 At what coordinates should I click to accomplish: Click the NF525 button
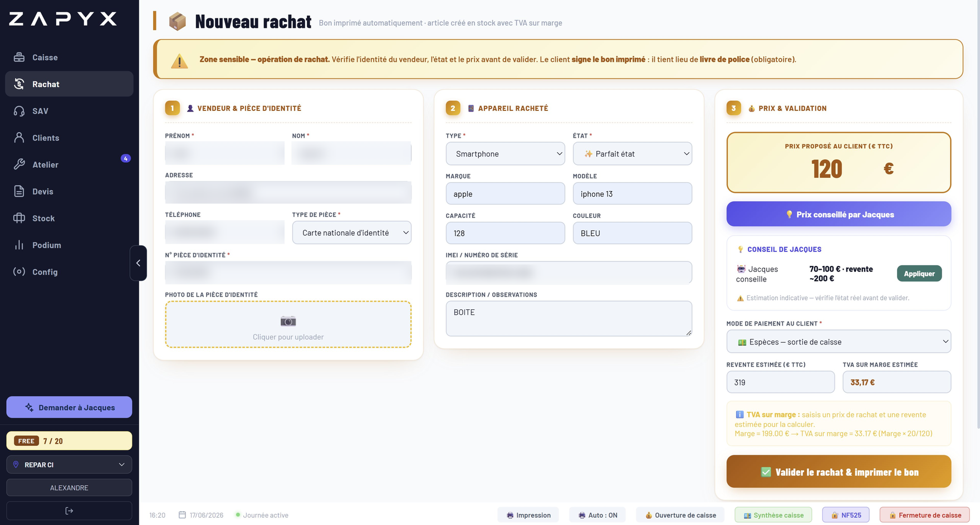(x=846, y=515)
